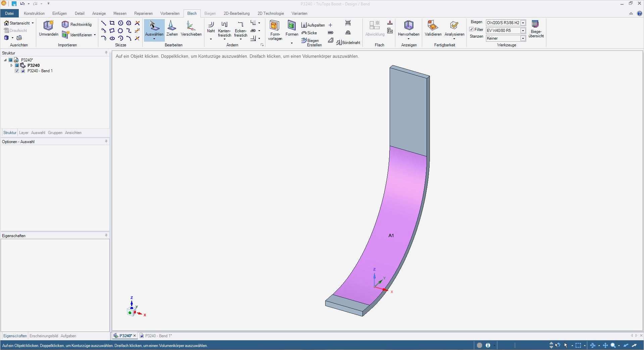Click the Hervorheben icon
Viewport: 644px width, 350px height.
pyautogui.click(x=408, y=28)
